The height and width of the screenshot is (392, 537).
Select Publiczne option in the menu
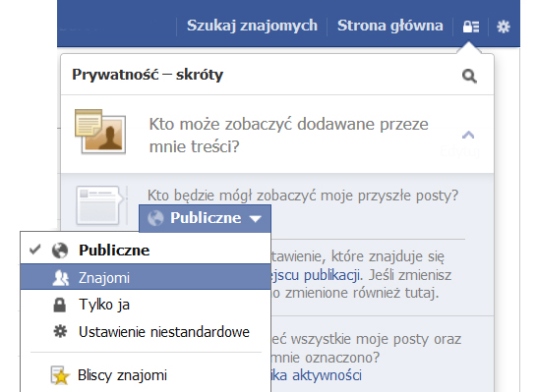[146, 251]
